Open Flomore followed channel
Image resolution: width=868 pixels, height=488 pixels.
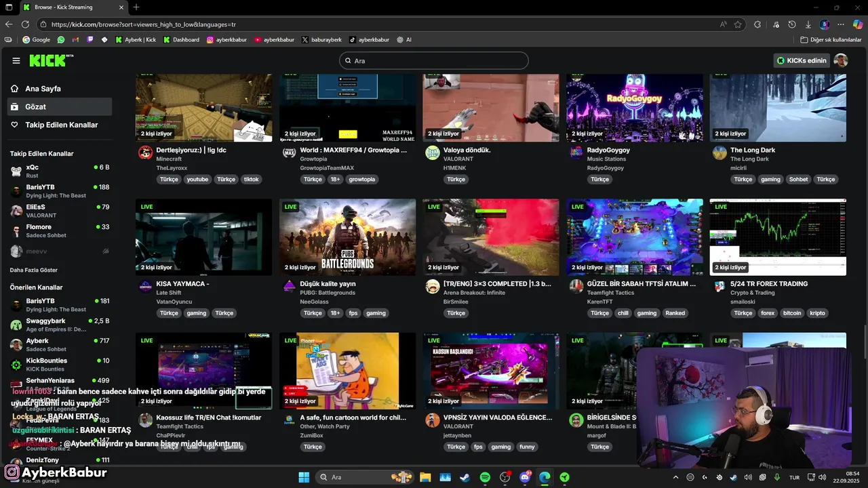(60, 230)
